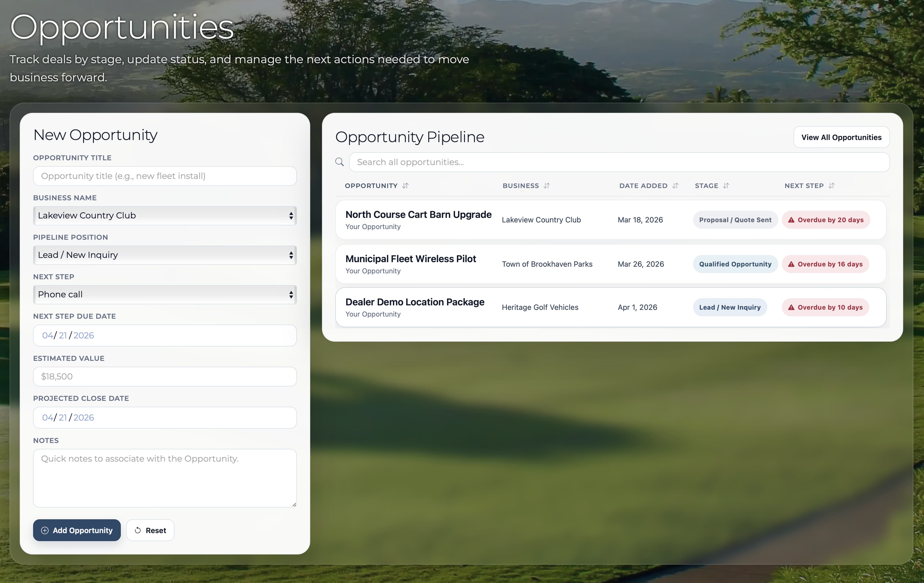This screenshot has height=583, width=924.
Task: Click OPPORTUNITY column header
Action: [x=371, y=186]
